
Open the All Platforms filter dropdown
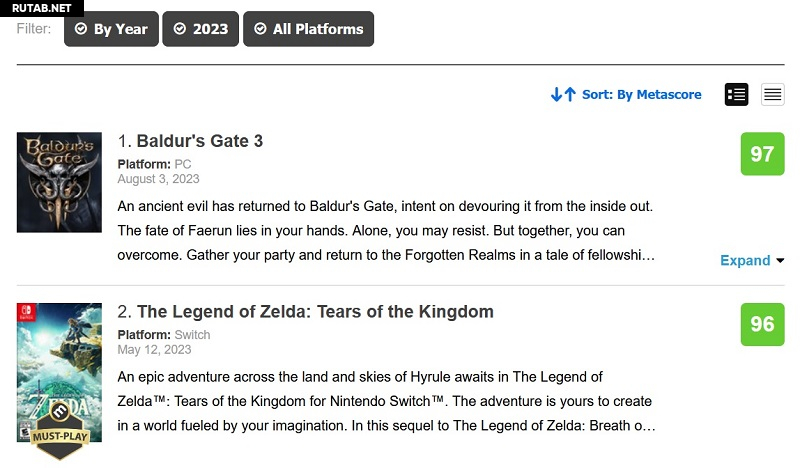pos(308,29)
